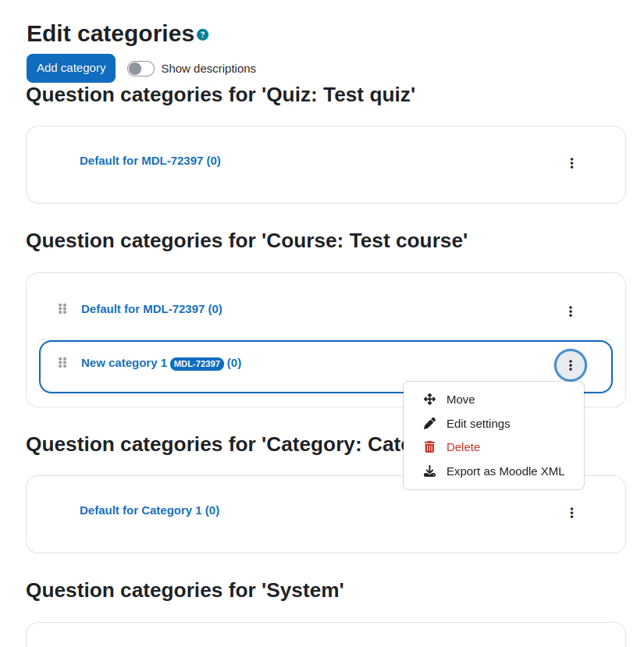This screenshot has width=644, height=647.
Task: Click drag handle of New category 1
Action: click(62, 363)
